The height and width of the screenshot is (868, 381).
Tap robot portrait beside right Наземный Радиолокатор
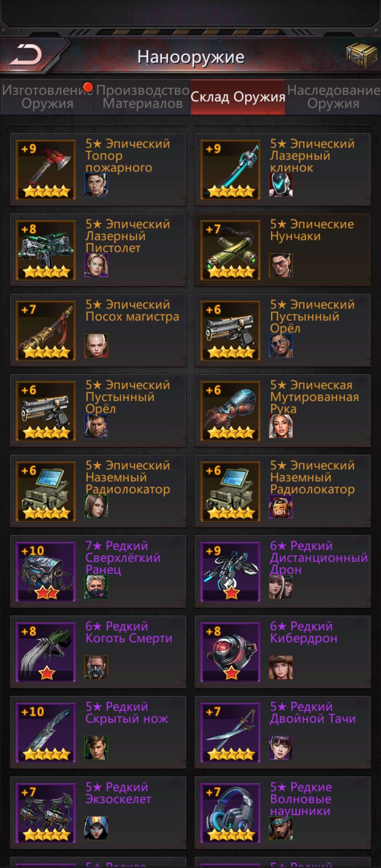coord(281,507)
